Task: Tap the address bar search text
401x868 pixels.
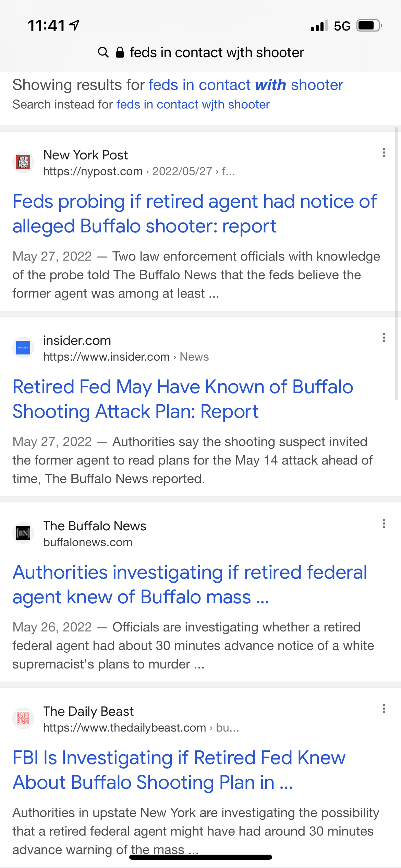Action: coord(217,52)
